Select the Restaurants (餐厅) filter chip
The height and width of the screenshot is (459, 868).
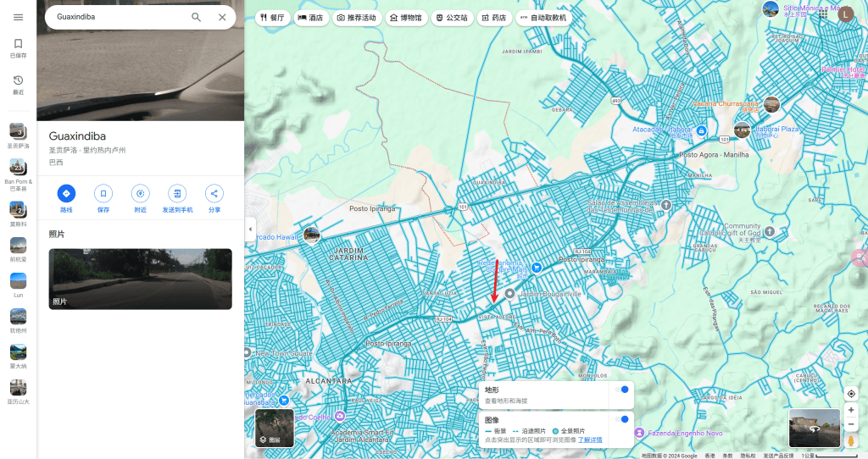(x=273, y=17)
